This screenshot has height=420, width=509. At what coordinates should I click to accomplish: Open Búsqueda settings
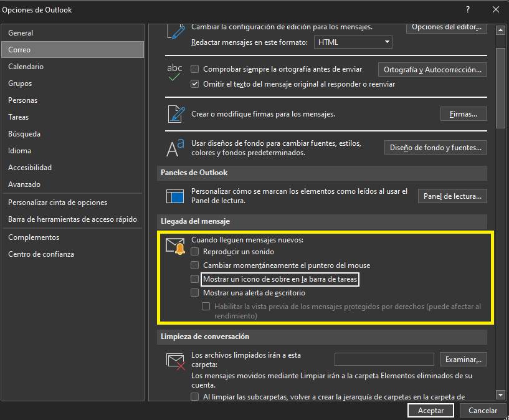[x=72, y=134]
